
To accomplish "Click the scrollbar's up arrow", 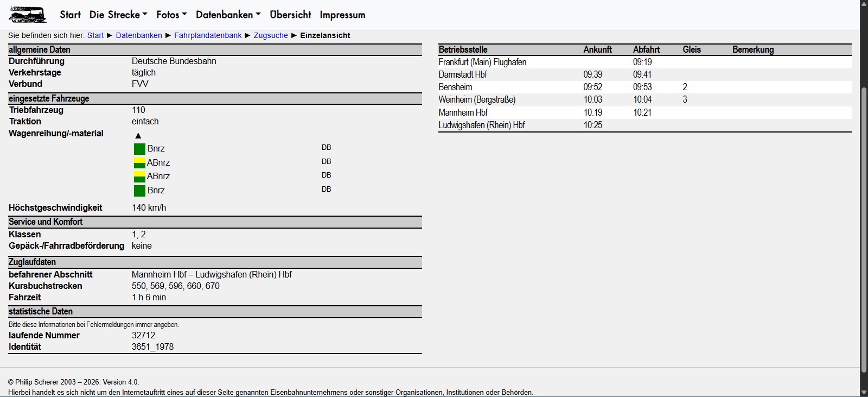I will coord(864,4).
